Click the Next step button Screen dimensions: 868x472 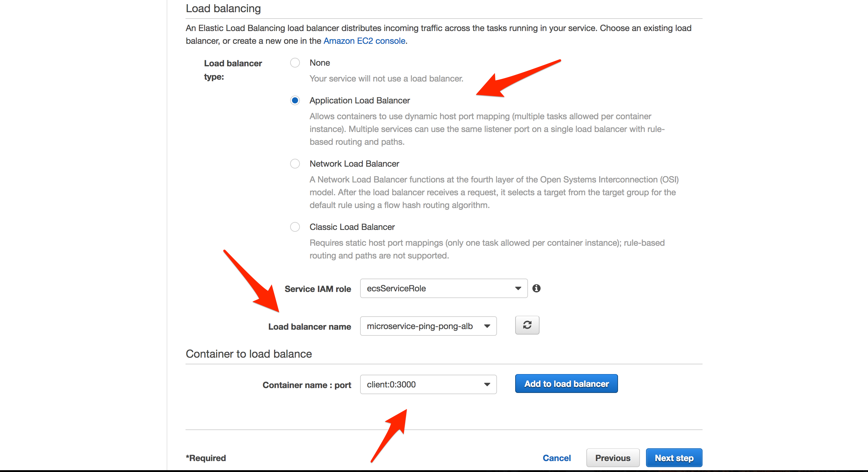(x=674, y=457)
